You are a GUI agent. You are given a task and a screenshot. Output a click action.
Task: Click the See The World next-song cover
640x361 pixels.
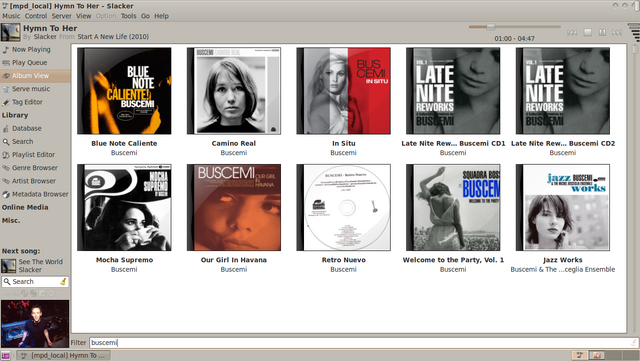coord(9,266)
